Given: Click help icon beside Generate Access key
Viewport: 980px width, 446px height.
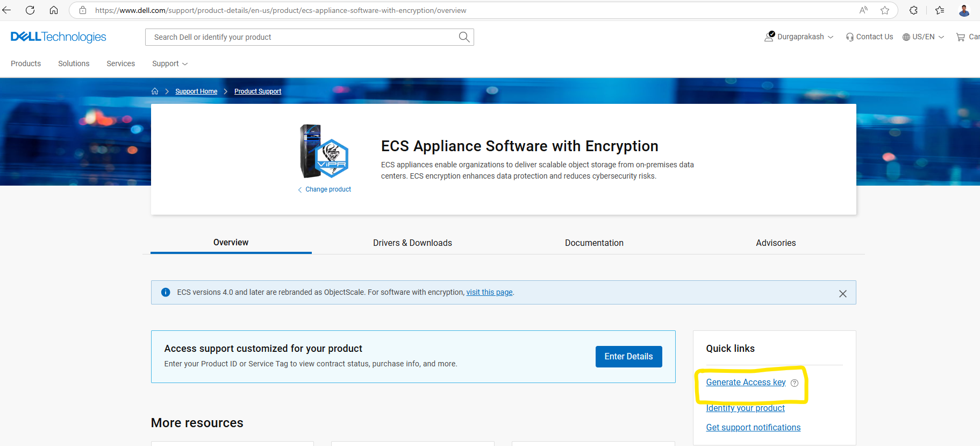Looking at the screenshot, I should (795, 383).
